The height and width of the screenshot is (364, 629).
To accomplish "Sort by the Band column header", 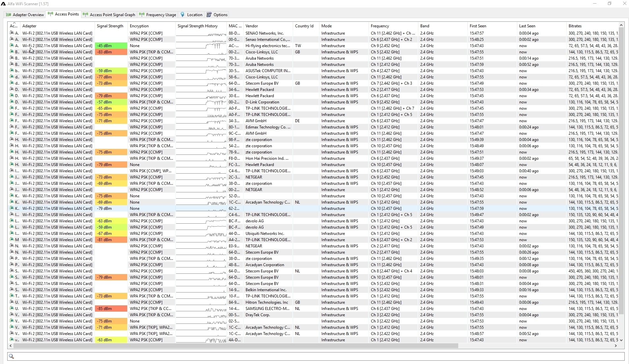I will (443, 26).
